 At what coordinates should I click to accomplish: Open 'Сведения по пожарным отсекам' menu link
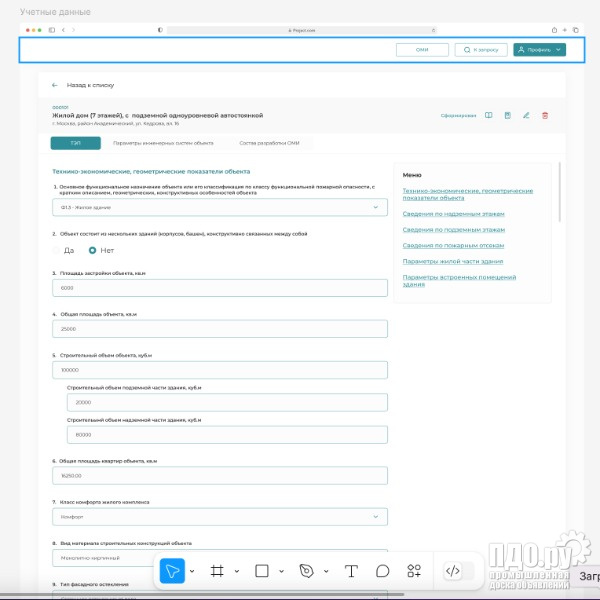click(x=453, y=245)
